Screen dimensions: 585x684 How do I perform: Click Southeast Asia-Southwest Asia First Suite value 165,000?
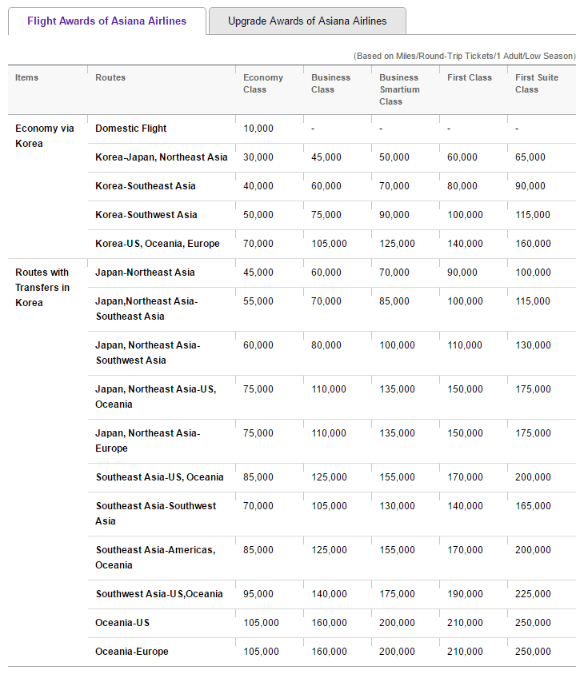click(533, 506)
